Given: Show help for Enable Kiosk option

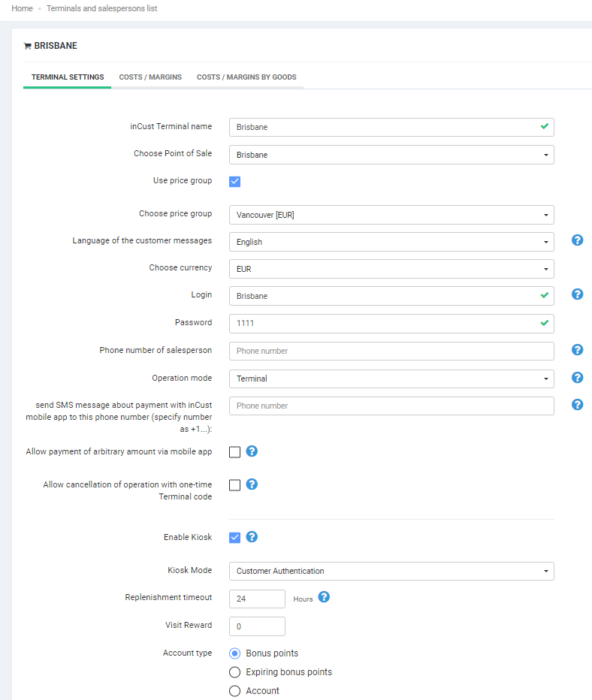Looking at the screenshot, I should point(252,537).
